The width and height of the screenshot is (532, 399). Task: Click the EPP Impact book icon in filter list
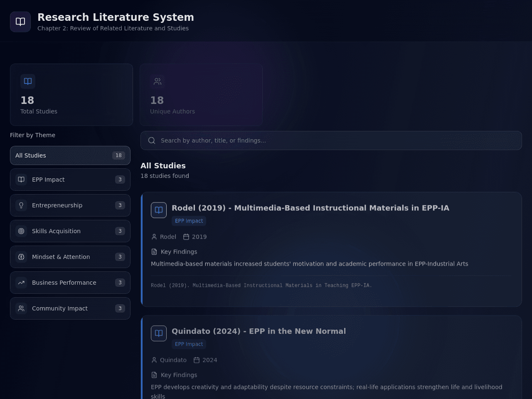coord(21,180)
